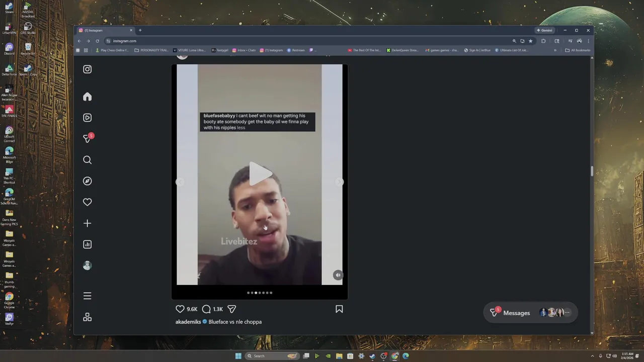The height and width of the screenshot is (362, 644).
Task: Open the Instagram logo home link
Action: point(87,69)
